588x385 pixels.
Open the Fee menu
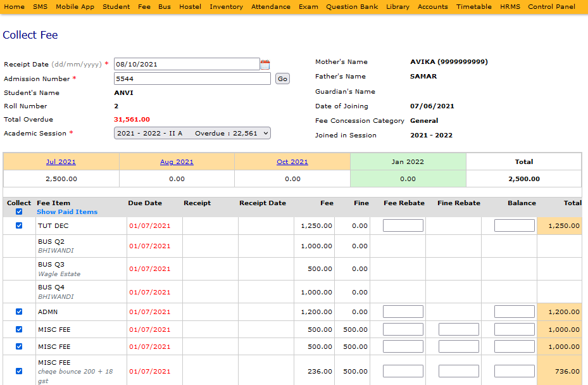(x=144, y=6)
